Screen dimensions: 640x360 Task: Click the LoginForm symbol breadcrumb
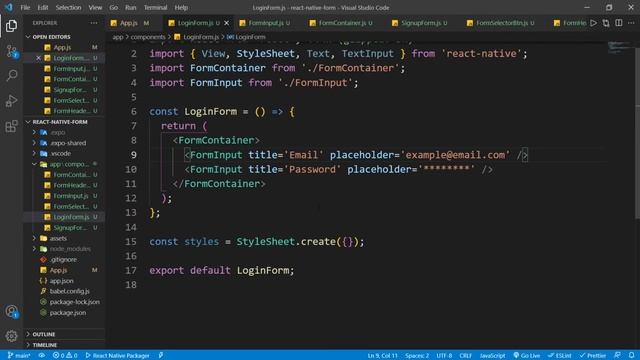coord(247,37)
